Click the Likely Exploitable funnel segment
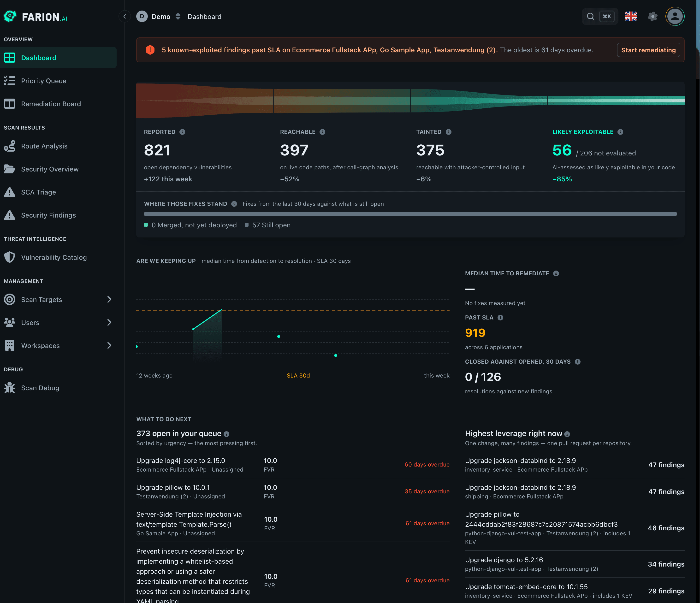The height and width of the screenshot is (603, 700). coord(616,100)
